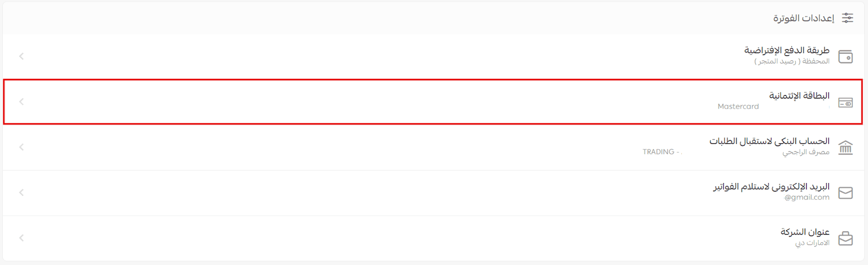868x265 pixels.
Task: Click the gmail.com email address text
Action: [x=807, y=198]
